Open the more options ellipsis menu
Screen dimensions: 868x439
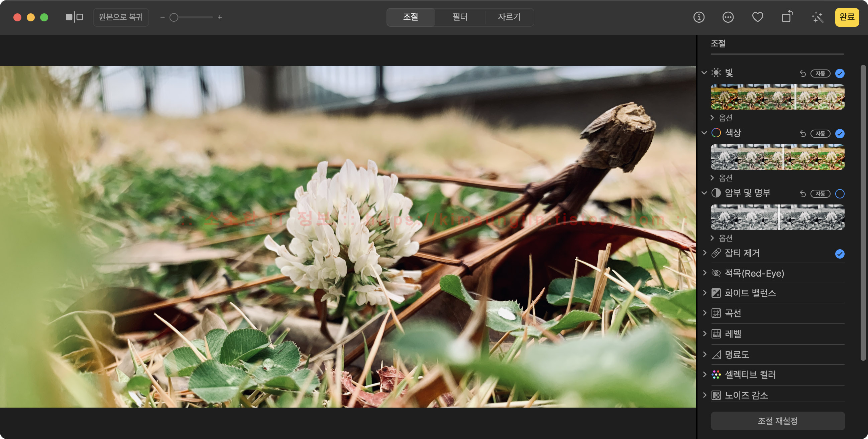[728, 17]
